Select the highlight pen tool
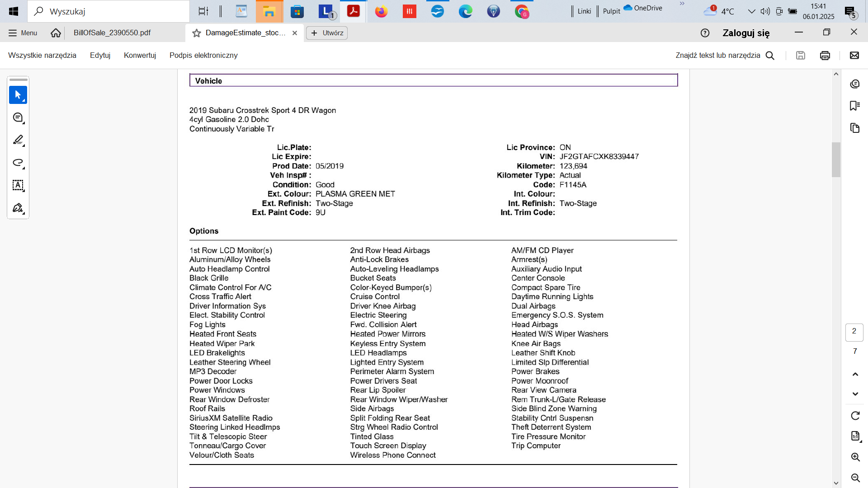The image size is (868, 488). click(x=18, y=140)
